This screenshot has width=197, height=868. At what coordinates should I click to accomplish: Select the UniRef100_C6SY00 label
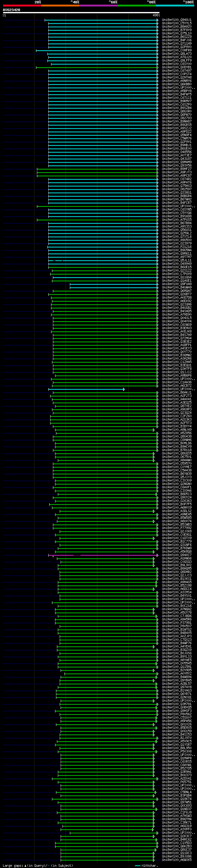(x=176, y=64)
